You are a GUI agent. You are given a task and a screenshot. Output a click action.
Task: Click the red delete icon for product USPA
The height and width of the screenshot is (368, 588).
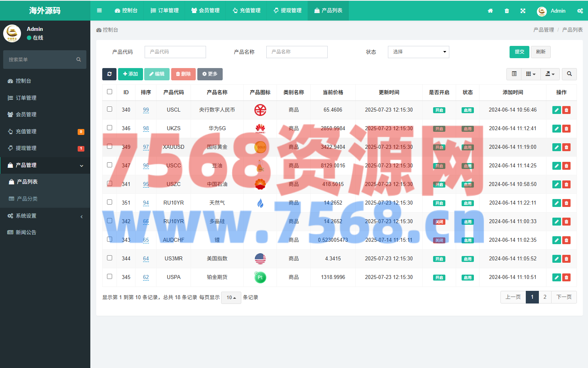click(x=566, y=277)
